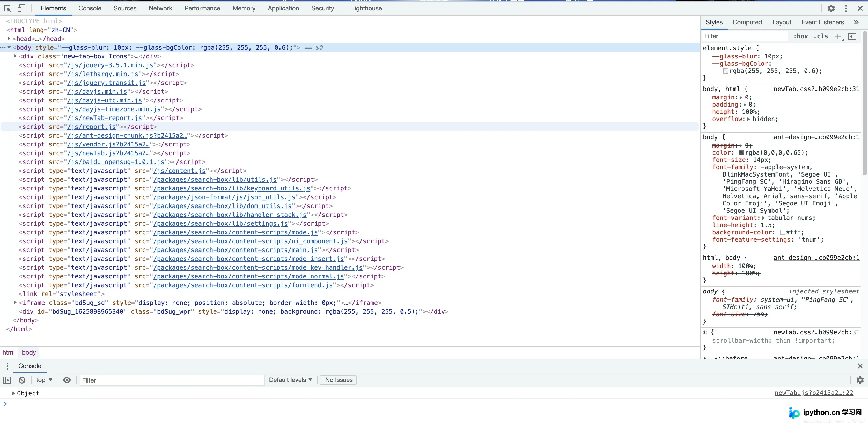Image resolution: width=868 pixels, height=426 pixels.
Task: Focus the console Filter input
Action: pyautogui.click(x=172, y=380)
